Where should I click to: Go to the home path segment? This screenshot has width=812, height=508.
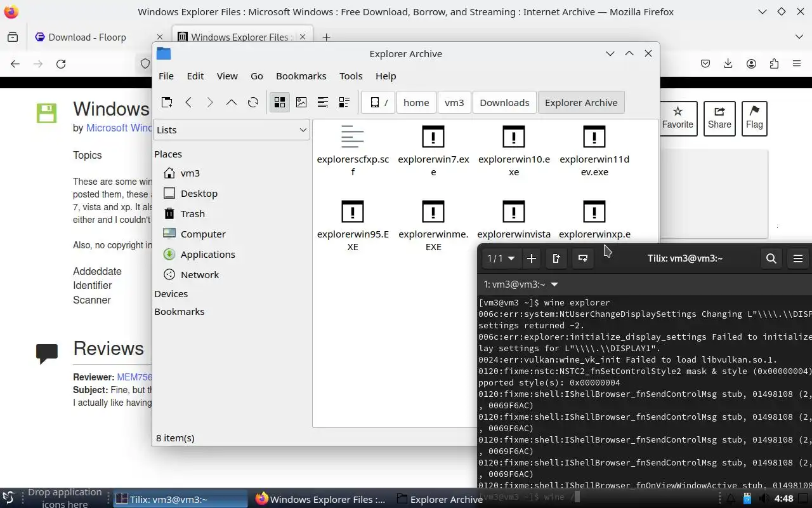[x=416, y=102]
